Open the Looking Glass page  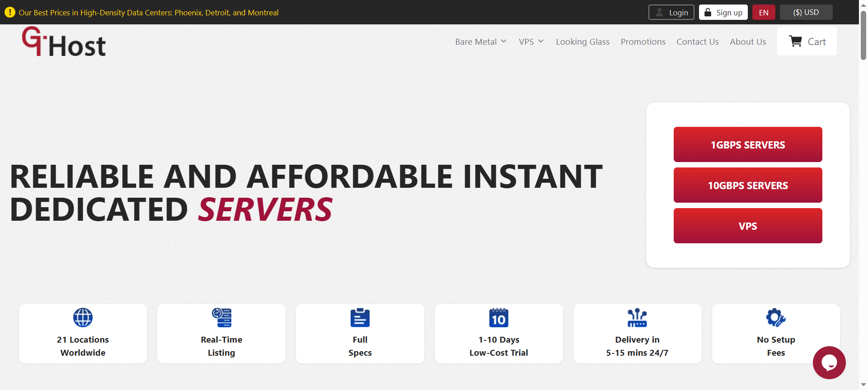tap(582, 42)
